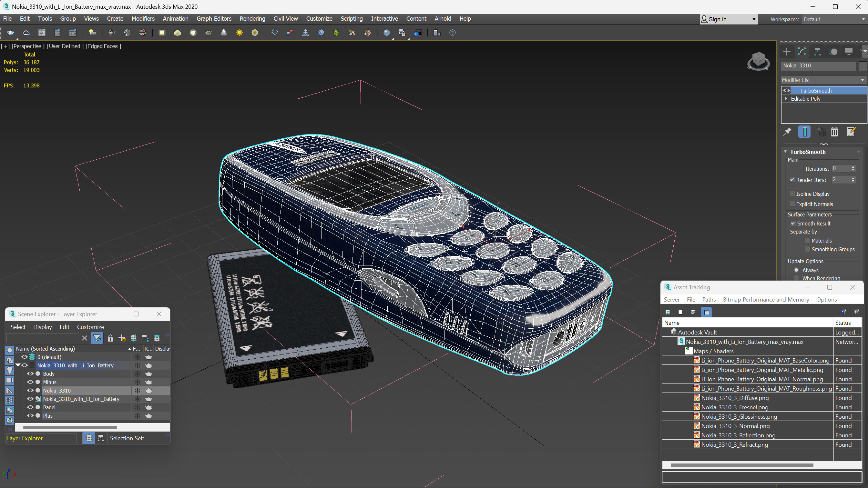This screenshot has width=868, height=488.
Task: Enable Separate by Materials checkbox
Action: 807,241
